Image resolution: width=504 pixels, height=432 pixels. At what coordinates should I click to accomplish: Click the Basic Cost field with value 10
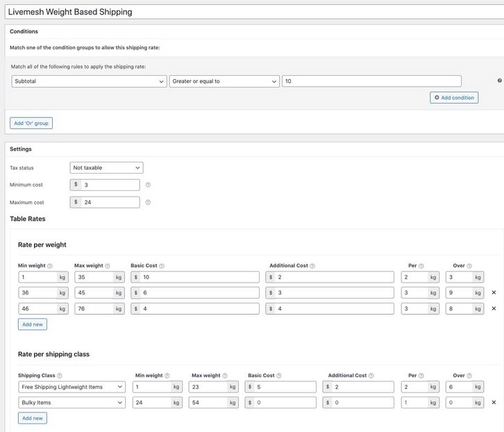point(195,277)
